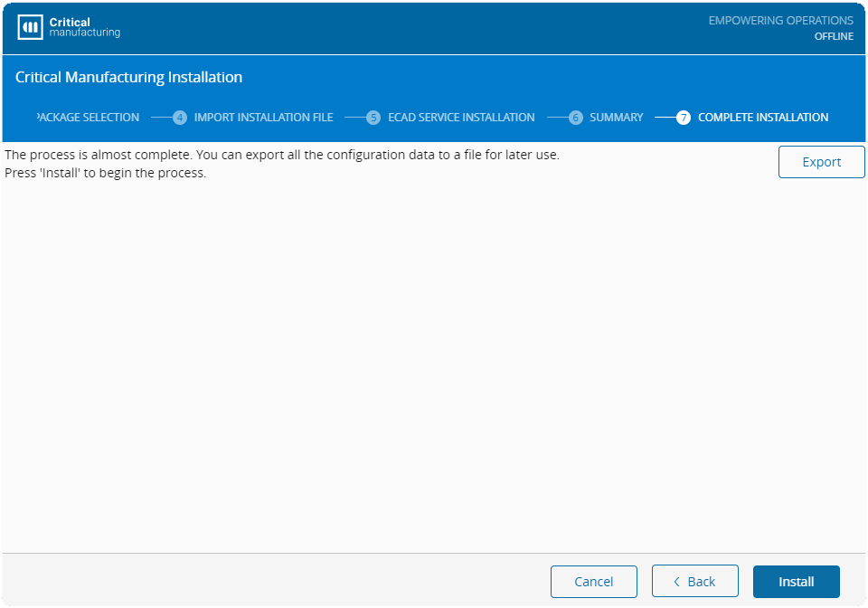
Task: Click the Critical Manufacturing Installation title
Action: 128,78
